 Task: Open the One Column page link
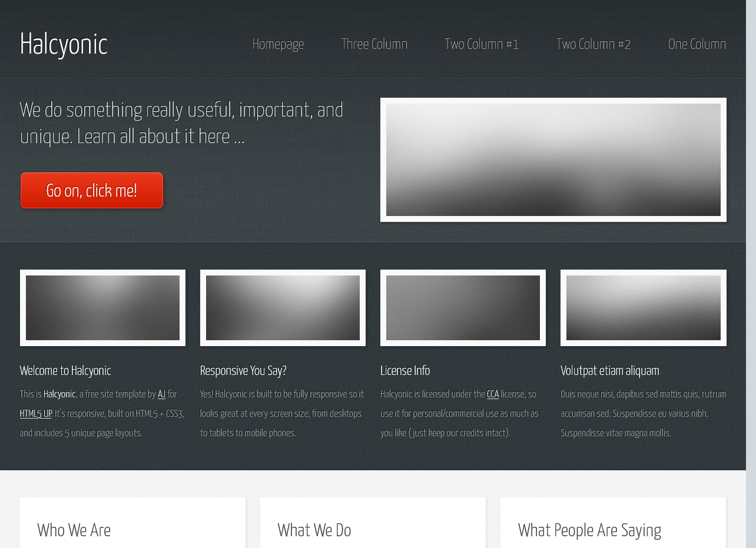[x=697, y=44]
